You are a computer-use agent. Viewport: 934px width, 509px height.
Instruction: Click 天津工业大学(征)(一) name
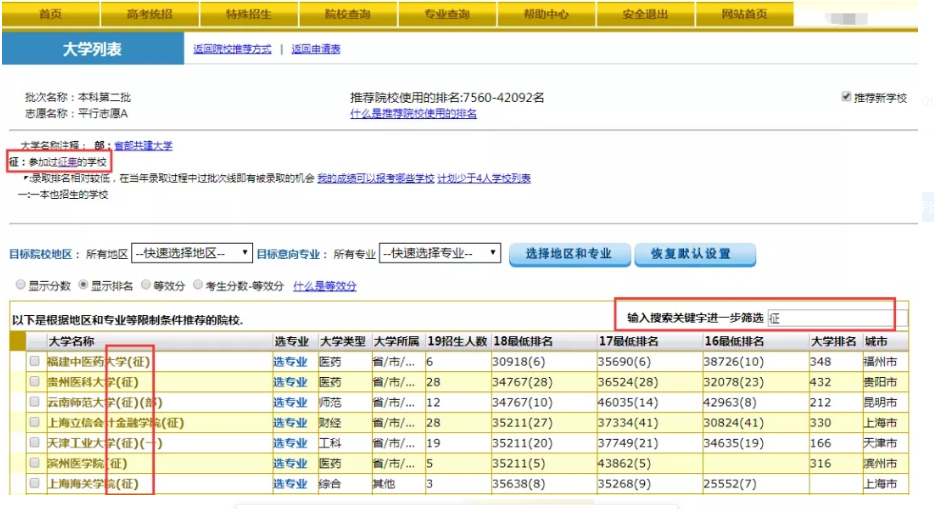tap(105, 443)
